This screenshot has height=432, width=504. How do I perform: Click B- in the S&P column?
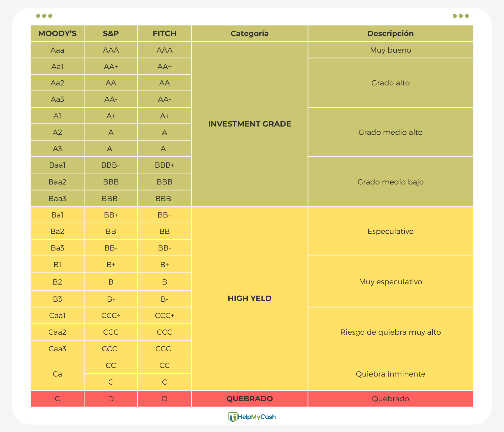[x=111, y=299]
